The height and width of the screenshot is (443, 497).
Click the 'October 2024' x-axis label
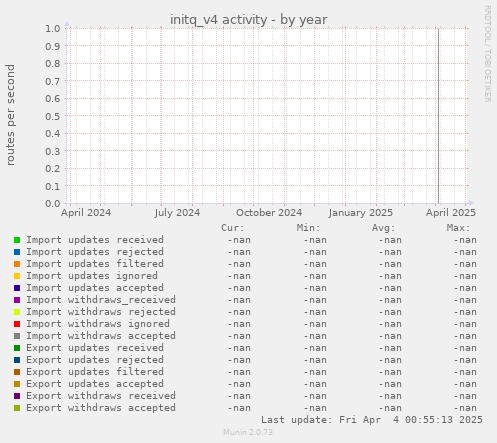(269, 213)
